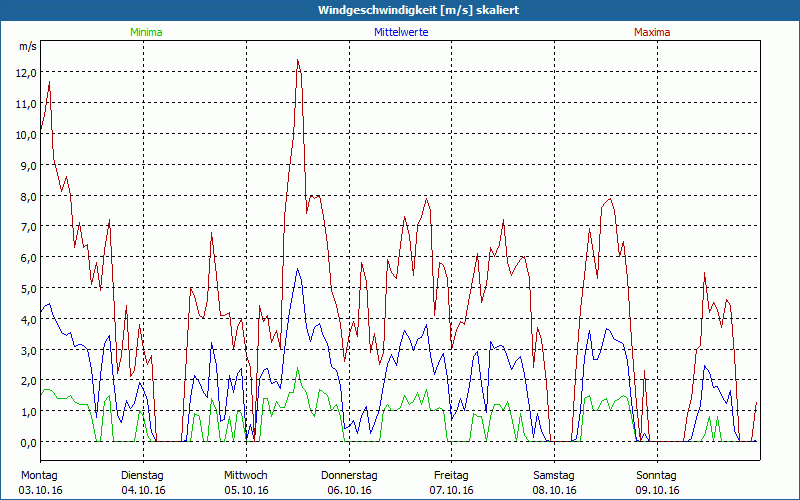Viewport: 800px width, 500px height.
Task: Click the 09.10.16 date label
Action: point(658,490)
